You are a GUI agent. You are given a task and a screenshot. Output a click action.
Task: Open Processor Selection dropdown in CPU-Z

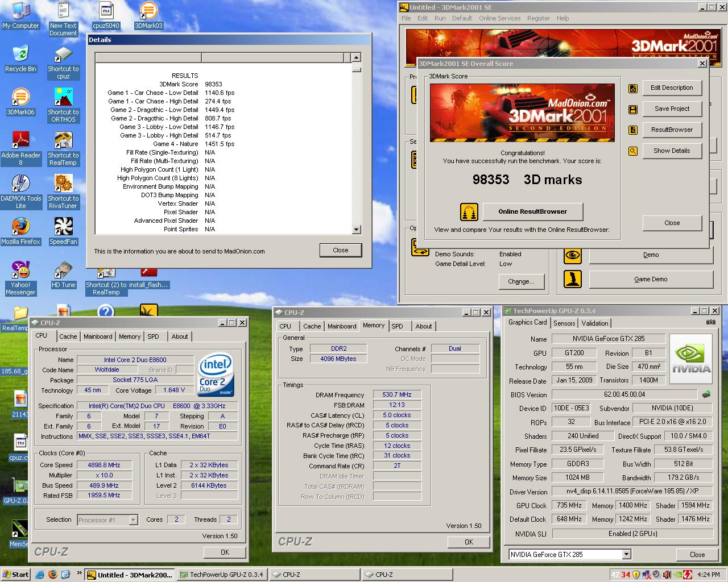(133, 519)
